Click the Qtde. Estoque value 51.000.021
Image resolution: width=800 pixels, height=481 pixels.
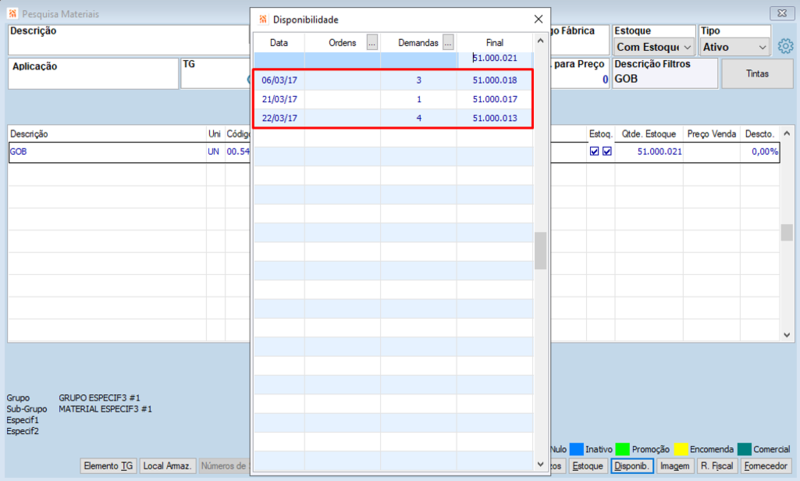pyautogui.click(x=659, y=151)
